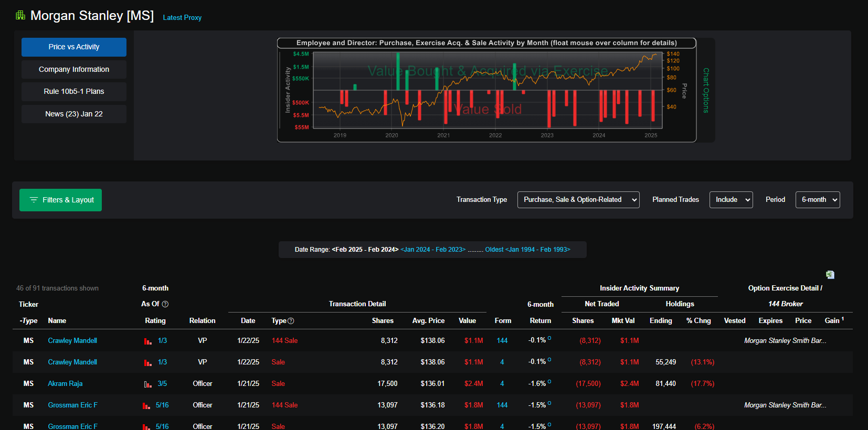868x430 pixels.
Task: Click rating bar icon for Crawley Mandell 144 Sale row
Action: (x=148, y=341)
